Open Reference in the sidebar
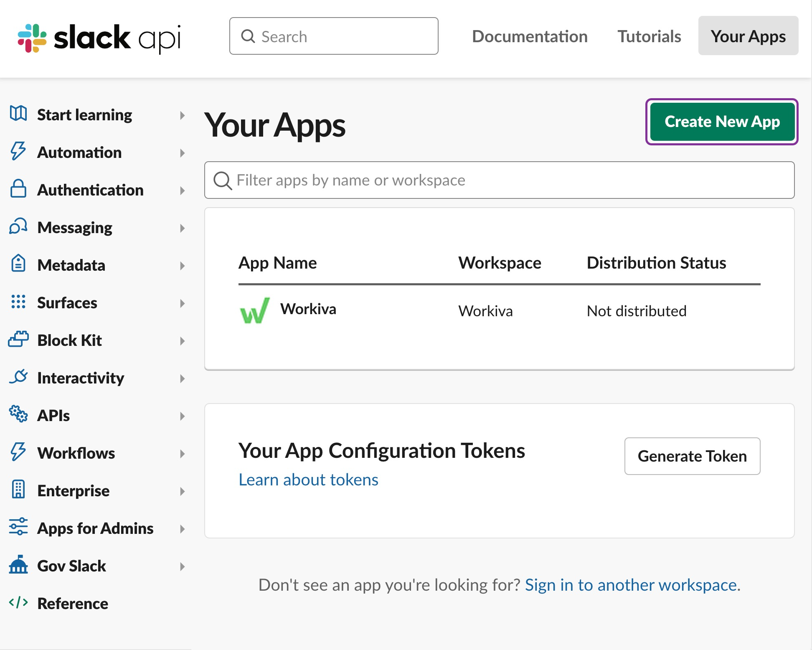812x650 pixels. point(73,604)
